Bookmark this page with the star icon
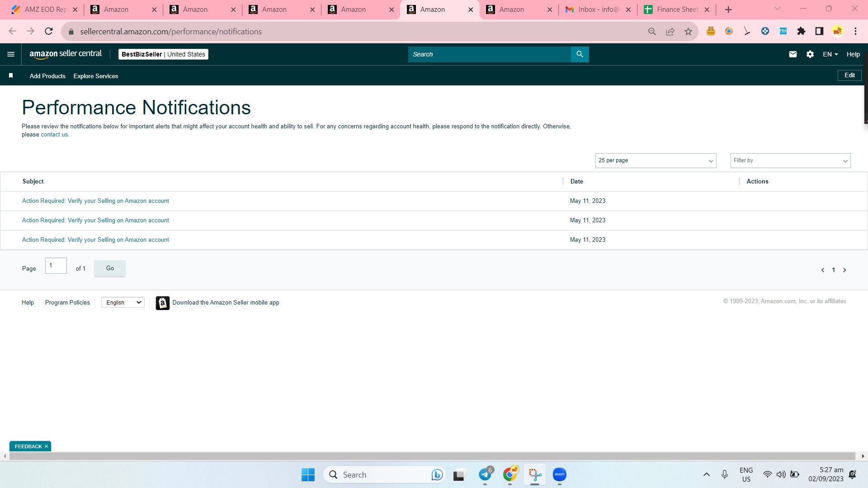The width and height of the screenshot is (868, 488). 688,31
